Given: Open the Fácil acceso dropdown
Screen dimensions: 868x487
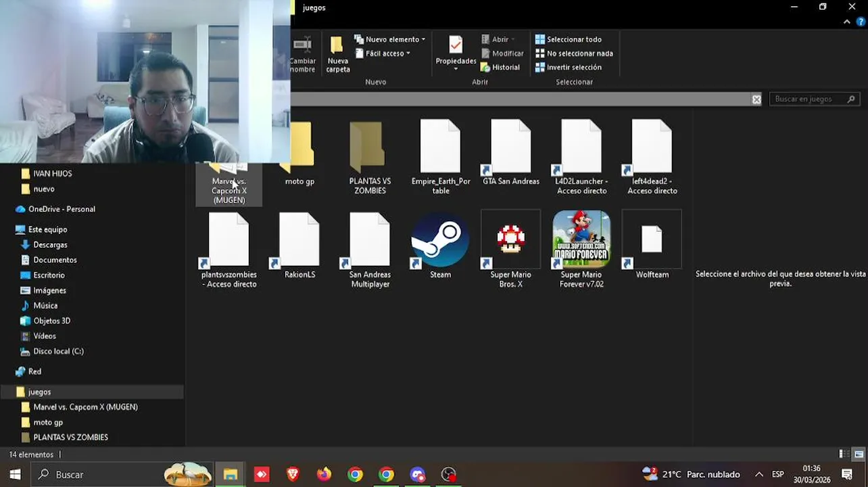Looking at the screenshot, I should (x=383, y=53).
